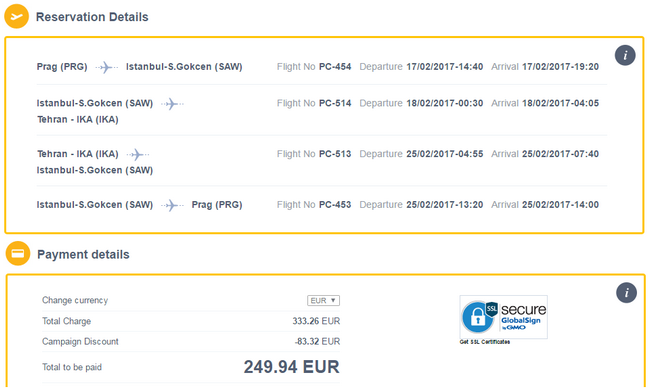Screen dimensions: 650x388
Task: Open the reservation details info icon
Action: coord(625,55)
